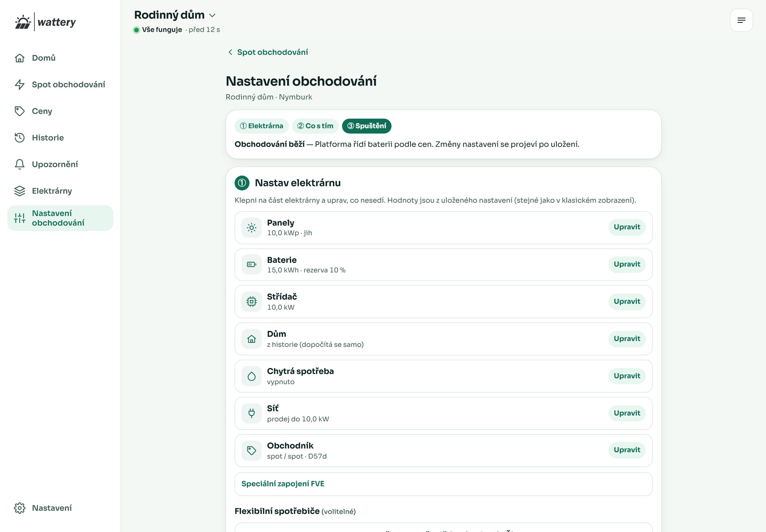
Task: Click the Upozornění bell icon
Action: point(20,164)
